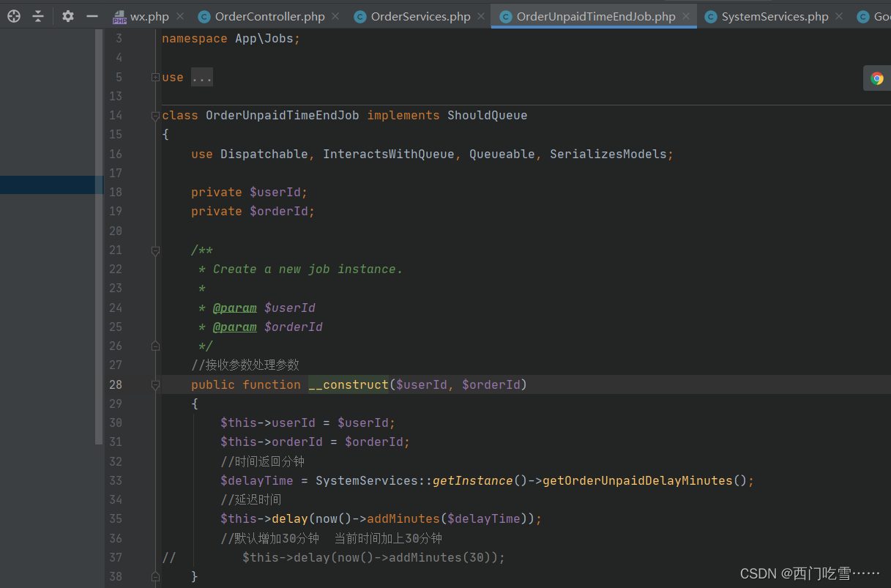The image size is (891, 588).
Task: Click the collapse all icon in toolbar
Action: pyautogui.click(x=37, y=15)
